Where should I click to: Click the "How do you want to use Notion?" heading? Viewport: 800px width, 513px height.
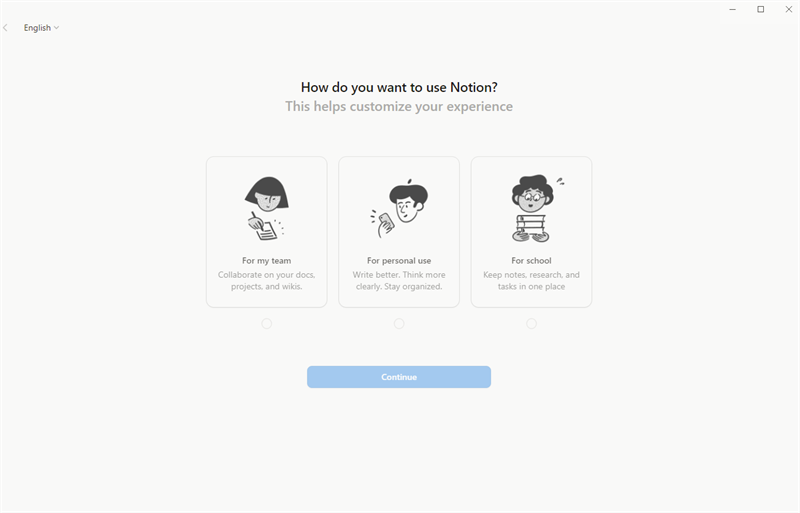click(399, 87)
